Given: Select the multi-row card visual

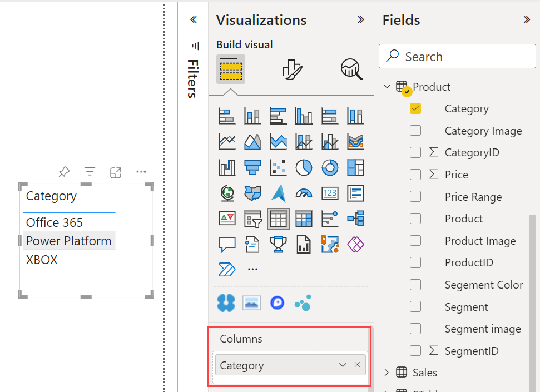Looking at the screenshot, I should (x=355, y=193).
